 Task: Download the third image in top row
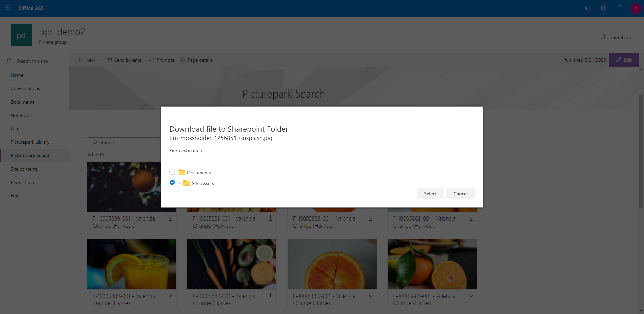(371, 218)
